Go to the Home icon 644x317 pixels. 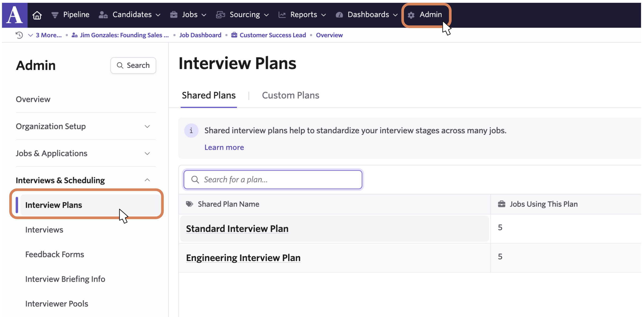[x=37, y=15]
